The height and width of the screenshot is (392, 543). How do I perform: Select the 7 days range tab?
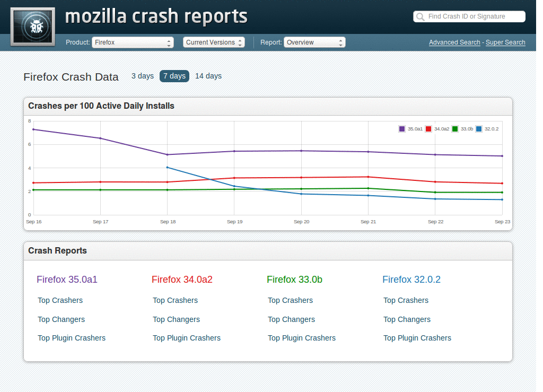[x=174, y=76]
